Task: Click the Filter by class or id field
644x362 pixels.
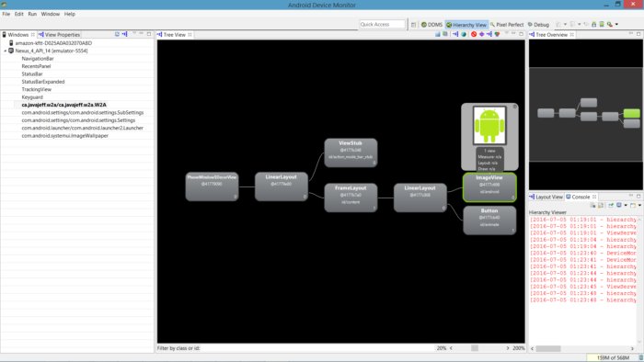Action: (x=316, y=348)
